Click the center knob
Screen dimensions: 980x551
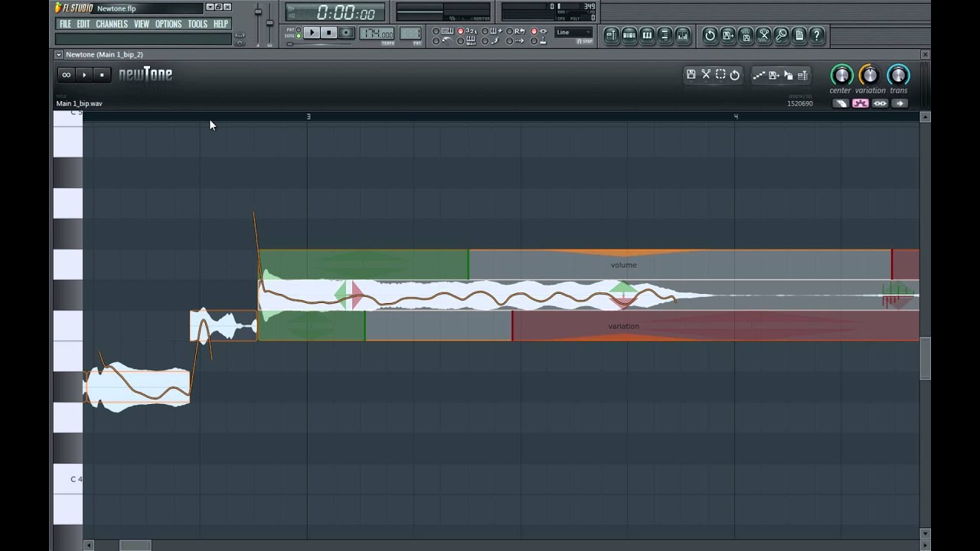[x=841, y=75]
